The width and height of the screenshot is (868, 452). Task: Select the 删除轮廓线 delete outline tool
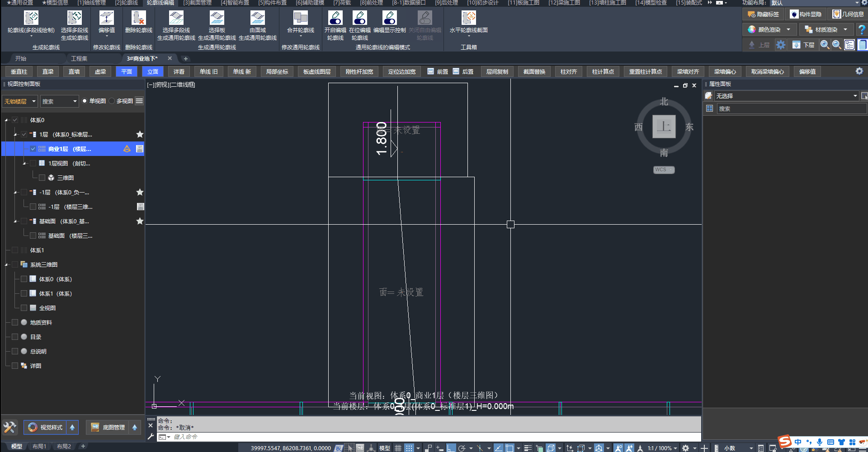click(x=138, y=19)
